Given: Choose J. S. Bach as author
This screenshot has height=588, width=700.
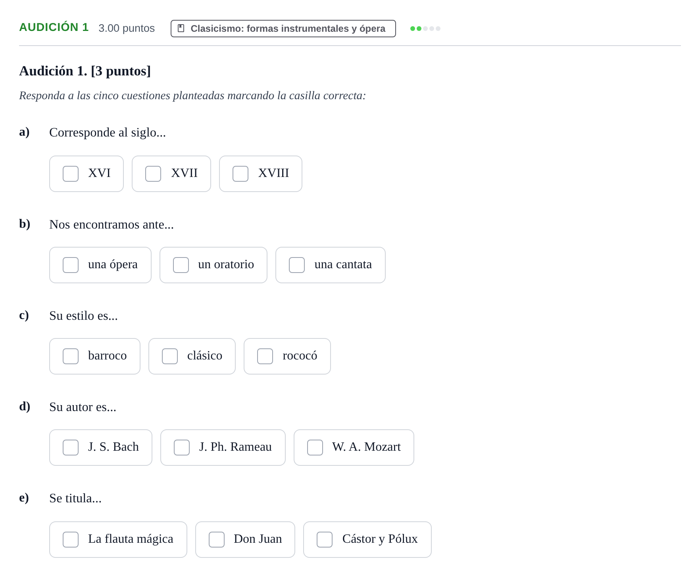Looking at the screenshot, I should 71,448.
